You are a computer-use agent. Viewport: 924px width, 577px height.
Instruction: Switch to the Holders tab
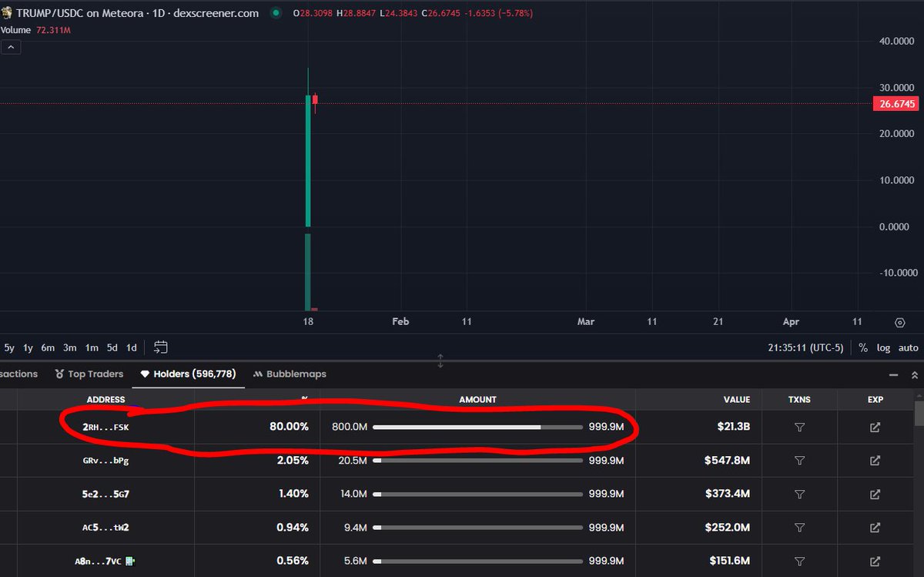[x=189, y=374]
